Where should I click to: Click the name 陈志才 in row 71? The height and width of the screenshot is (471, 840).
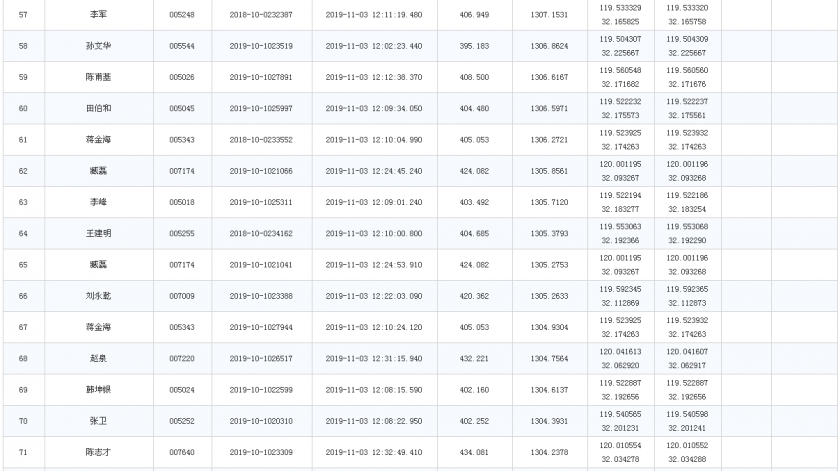click(x=99, y=452)
